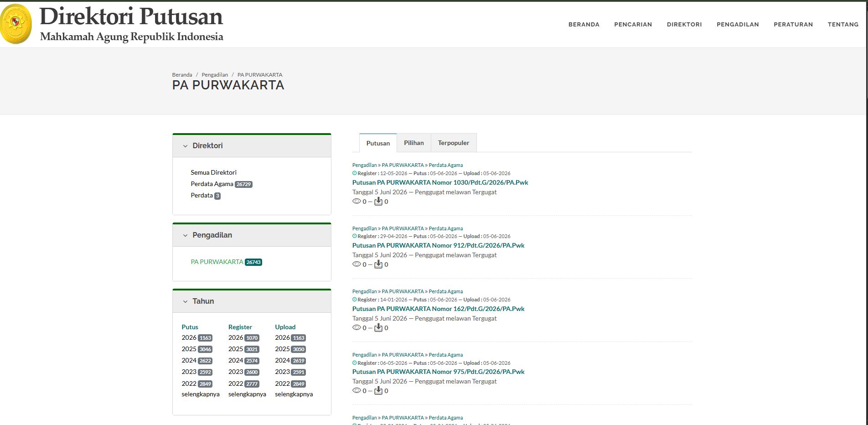868x425 pixels.
Task: Click the eye icon under Nomor 912 decision
Action: coord(356,264)
